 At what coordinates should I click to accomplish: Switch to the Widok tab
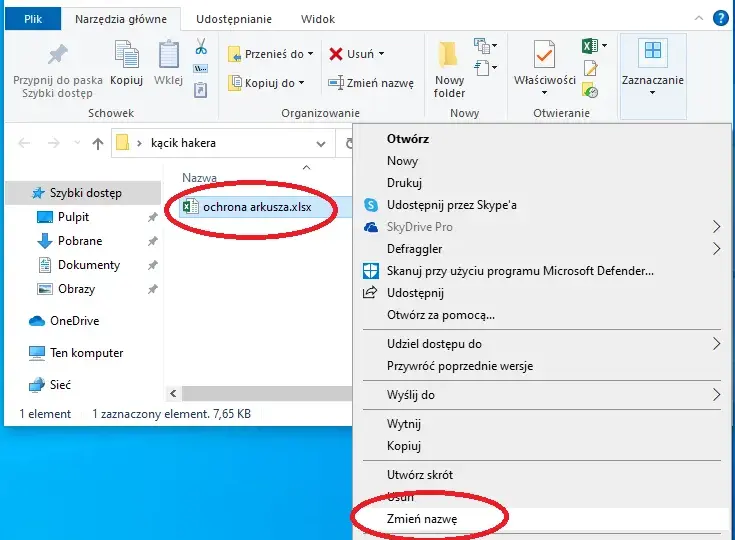coord(318,19)
